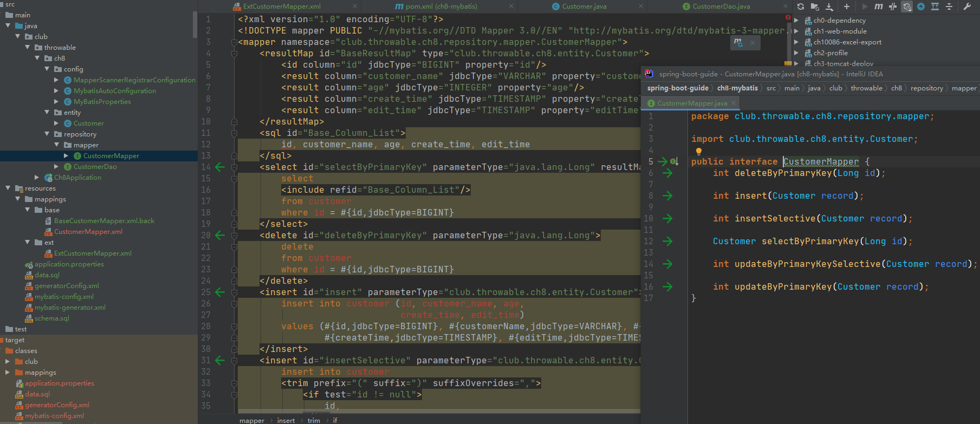Expand the ch1-web-module Maven module
The image size is (980, 424).
click(796, 31)
